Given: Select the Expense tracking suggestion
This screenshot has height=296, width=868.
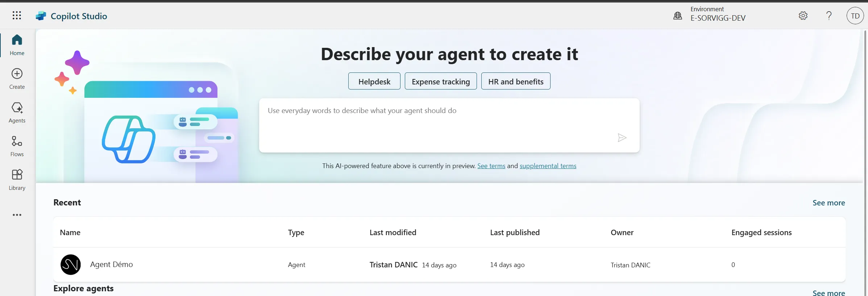Looking at the screenshot, I should click(441, 81).
